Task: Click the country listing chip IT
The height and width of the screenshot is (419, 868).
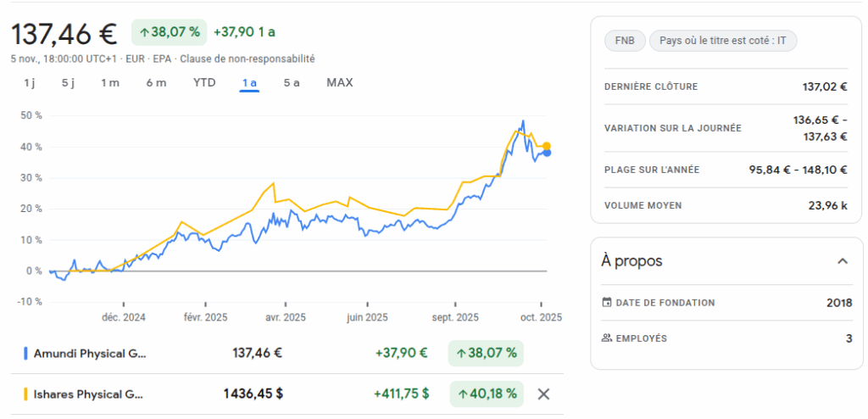Action: (x=722, y=41)
